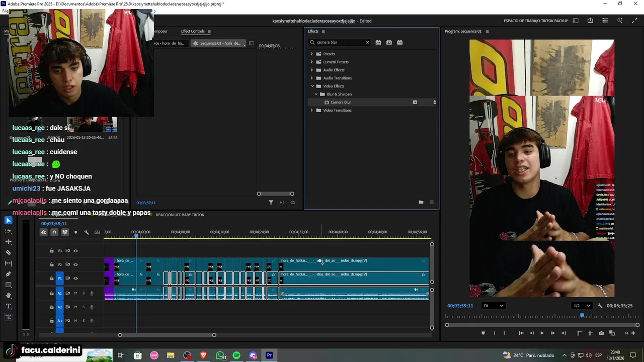Open timeline display settings wrench

tap(86, 232)
